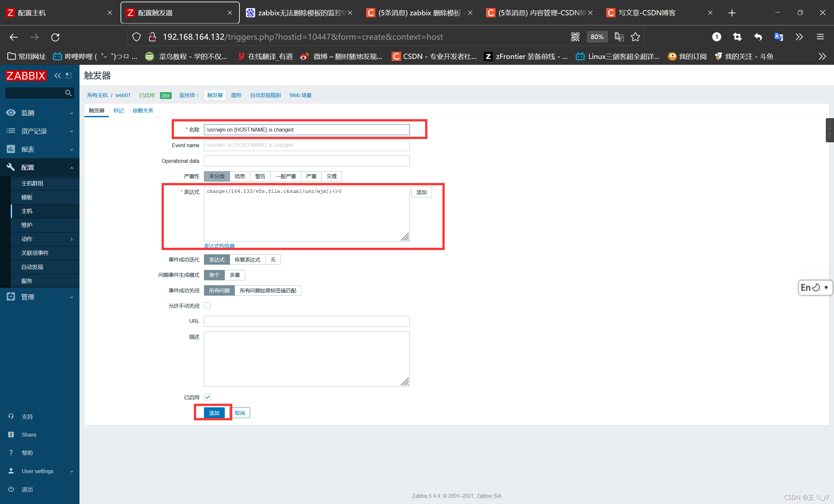Open the Firefox hamburger menu
The image size is (834, 504).
tap(820, 37)
